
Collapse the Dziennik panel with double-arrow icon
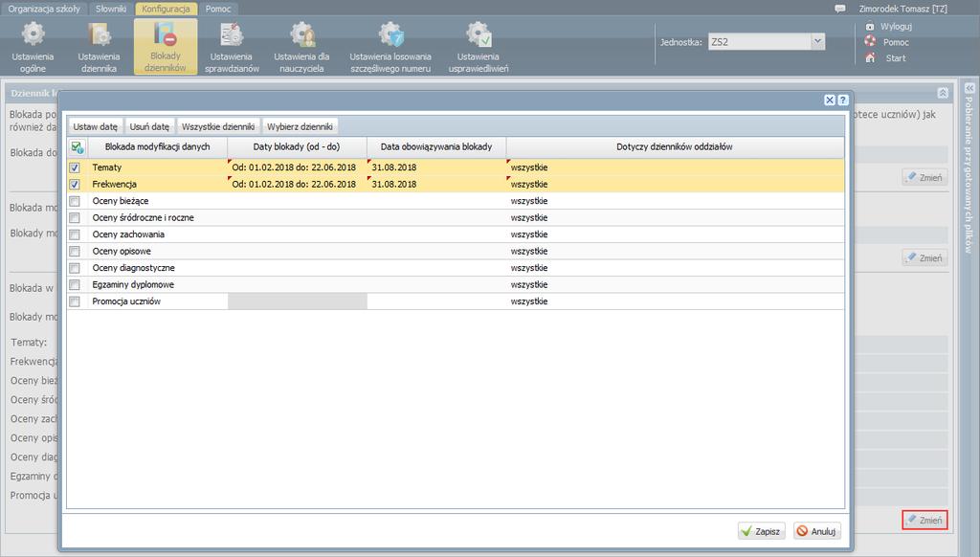pyautogui.click(x=943, y=93)
